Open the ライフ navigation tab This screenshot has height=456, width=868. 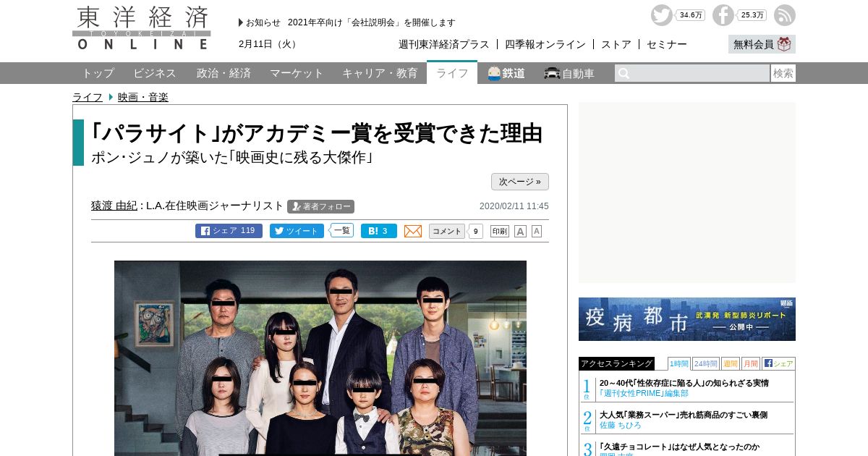[x=452, y=73]
